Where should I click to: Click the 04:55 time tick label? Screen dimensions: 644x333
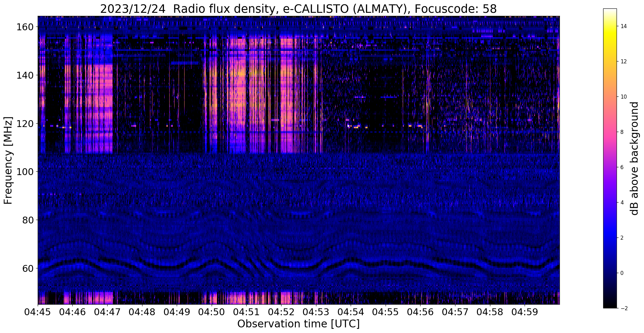386,312
